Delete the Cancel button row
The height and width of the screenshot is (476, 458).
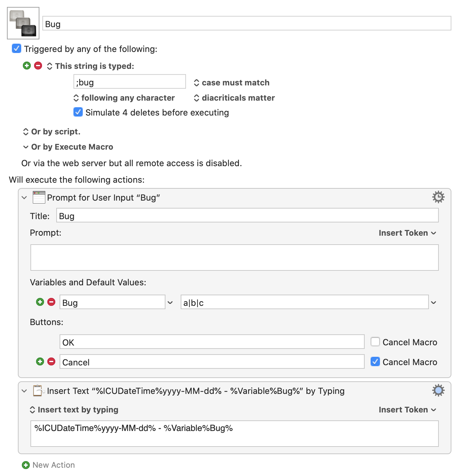[51, 361]
